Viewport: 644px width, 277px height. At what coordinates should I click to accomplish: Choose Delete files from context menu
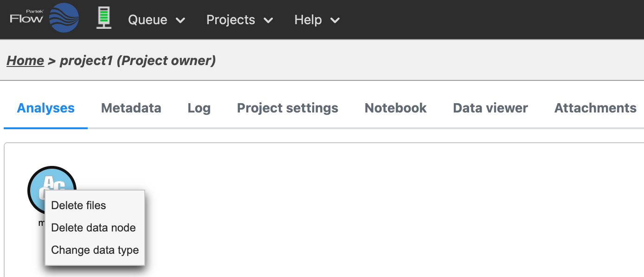click(78, 205)
